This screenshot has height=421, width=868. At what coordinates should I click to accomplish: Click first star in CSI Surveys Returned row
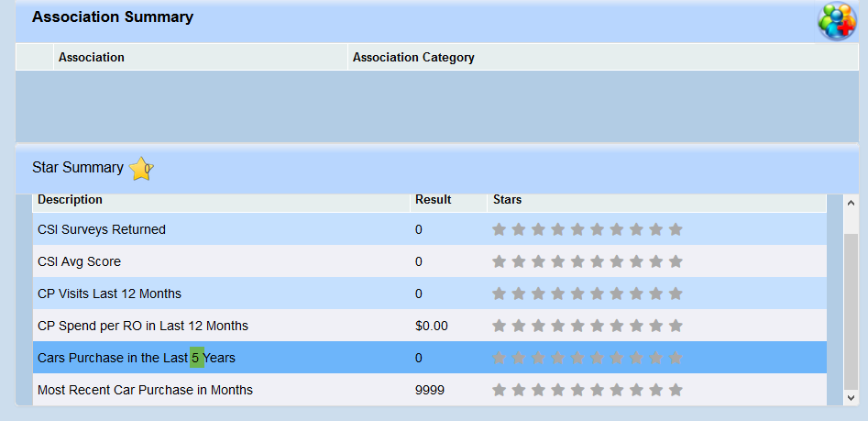pos(500,229)
